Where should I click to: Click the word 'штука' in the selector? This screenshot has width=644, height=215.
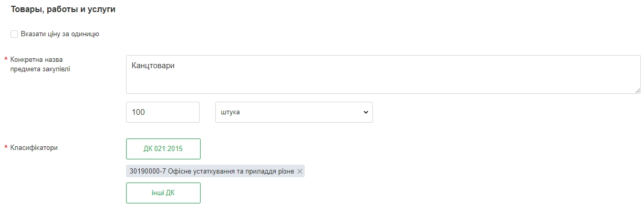pos(231,112)
